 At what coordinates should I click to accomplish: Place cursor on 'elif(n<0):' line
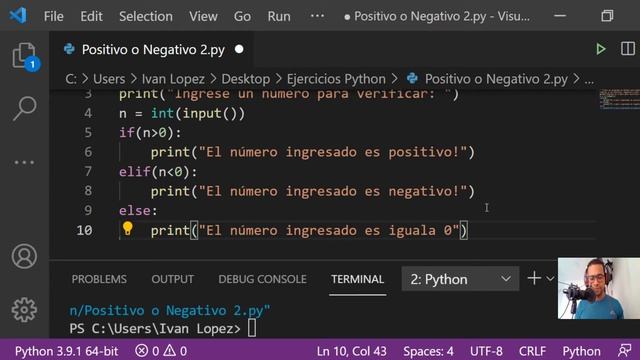click(x=158, y=172)
